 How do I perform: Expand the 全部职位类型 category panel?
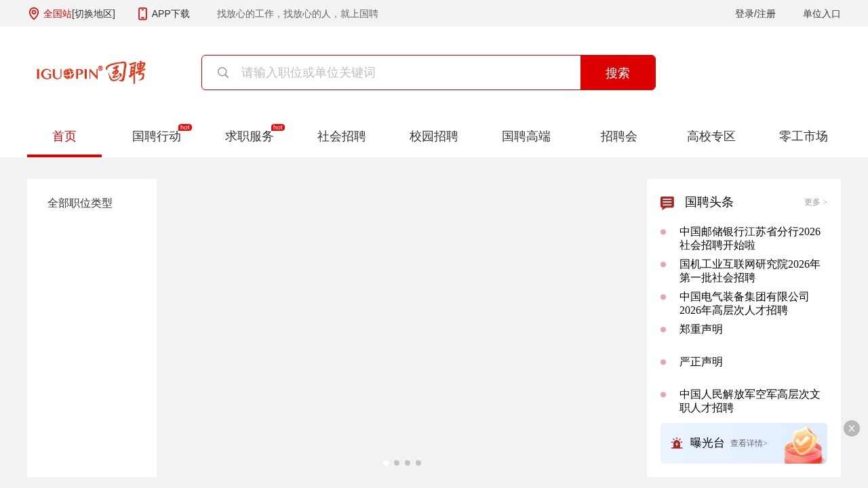80,203
